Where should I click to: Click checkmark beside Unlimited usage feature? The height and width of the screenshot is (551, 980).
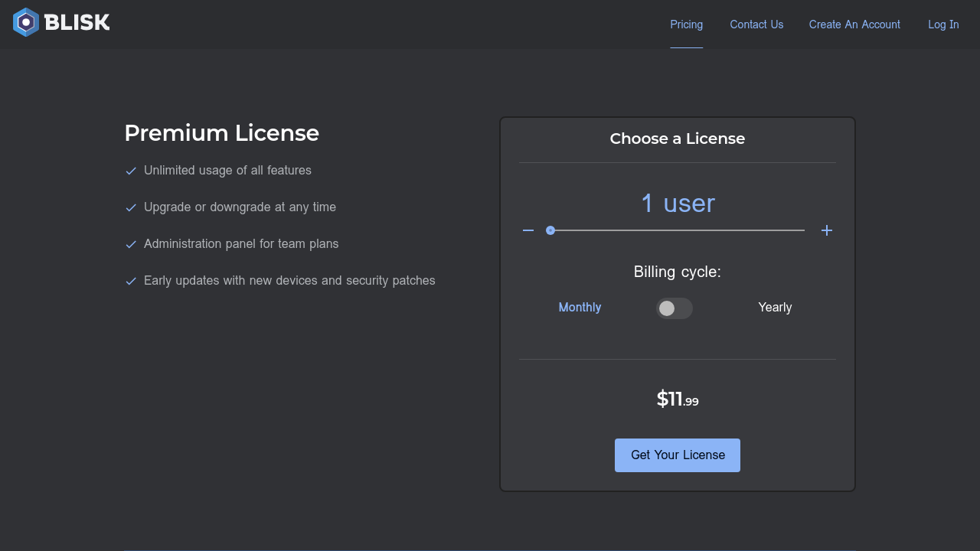coord(131,171)
